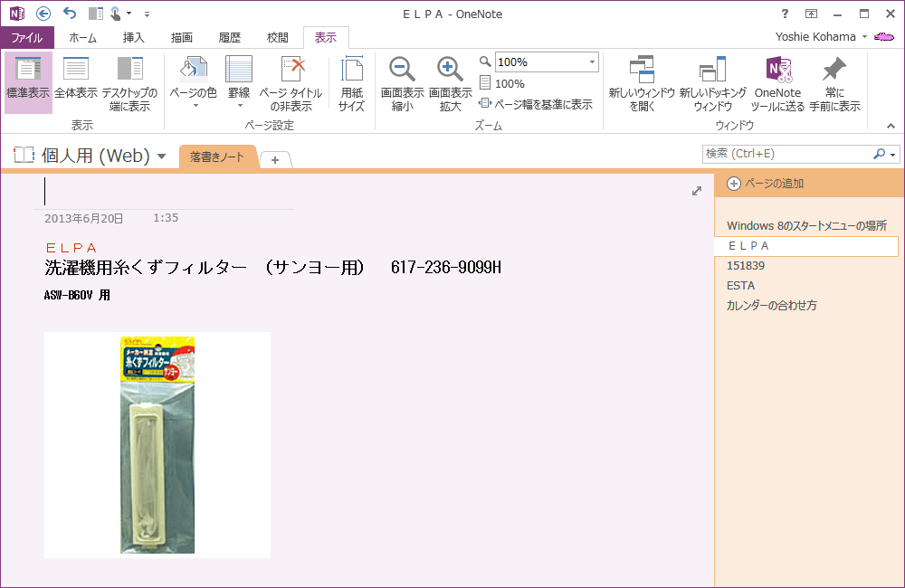The width and height of the screenshot is (905, 588).
Task: Select the filter product image
Action: (x=157, y=444)
